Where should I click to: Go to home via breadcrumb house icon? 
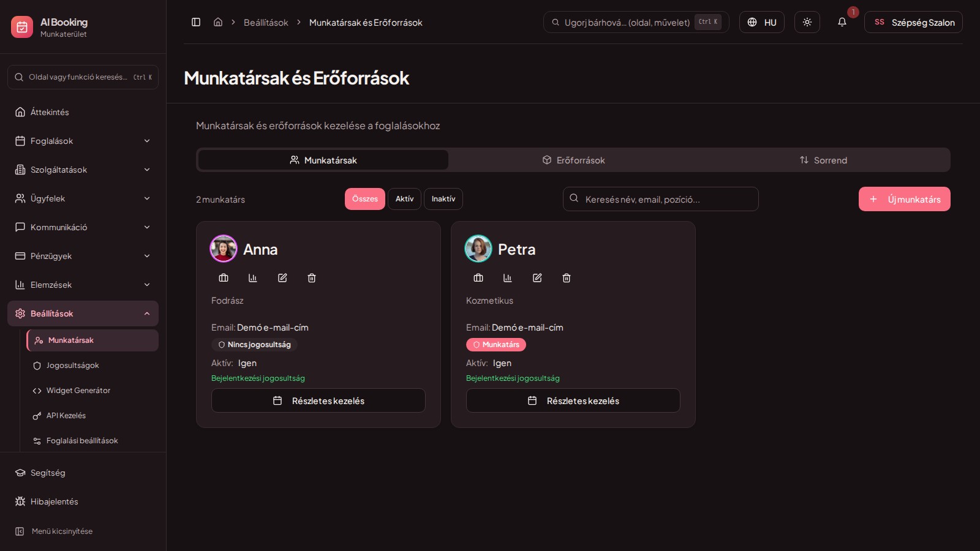click(218, 22)
